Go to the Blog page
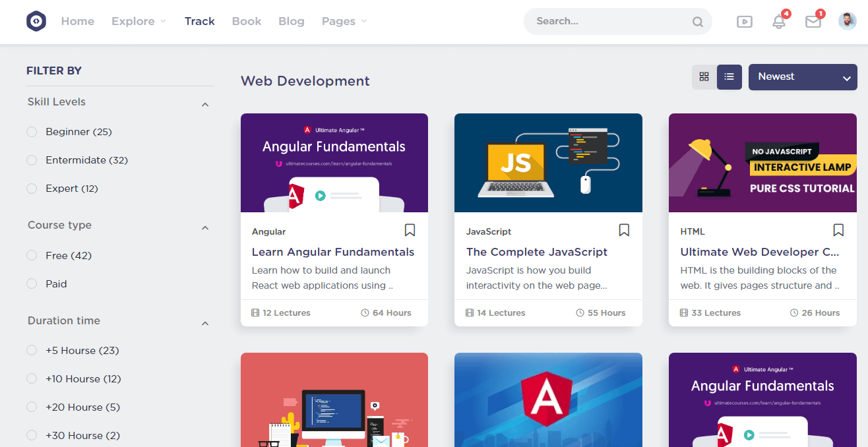868x447 pixels. pos(291,21)
